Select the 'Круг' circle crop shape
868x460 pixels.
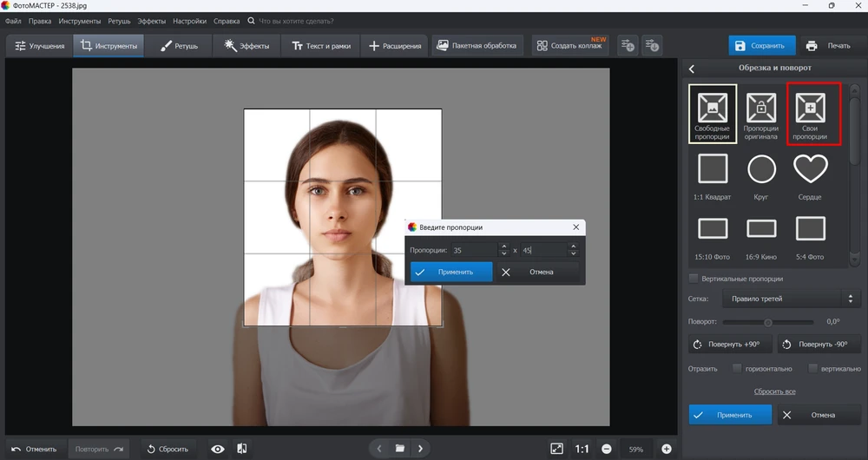click(x=761, y=168)
